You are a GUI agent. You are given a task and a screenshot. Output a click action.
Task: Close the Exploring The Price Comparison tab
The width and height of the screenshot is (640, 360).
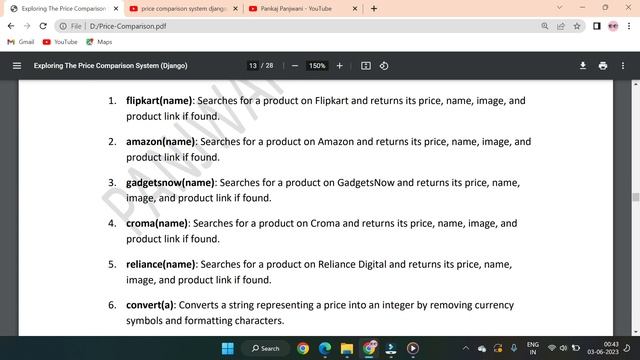pos(116,9)
